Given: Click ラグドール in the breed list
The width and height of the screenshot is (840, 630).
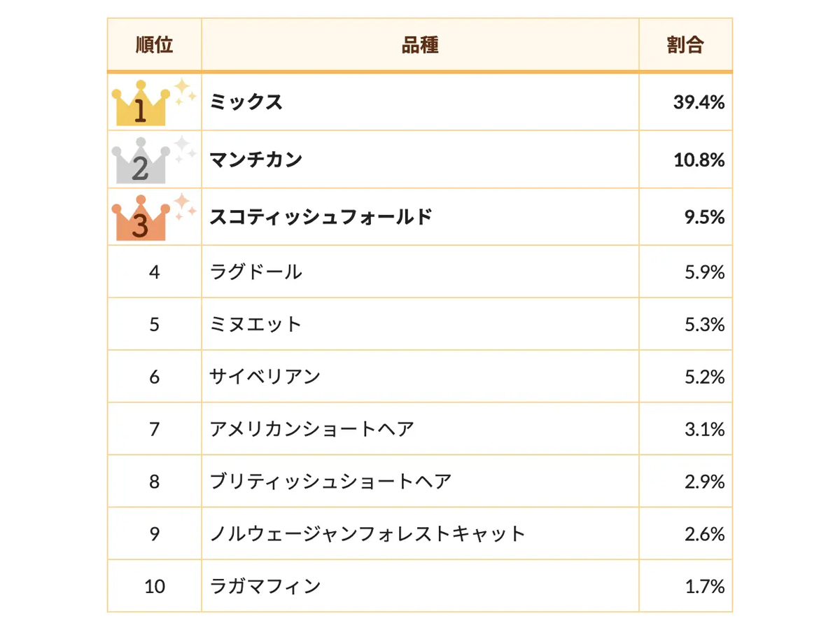Looking at the screenshot, I should click(256, 272).
